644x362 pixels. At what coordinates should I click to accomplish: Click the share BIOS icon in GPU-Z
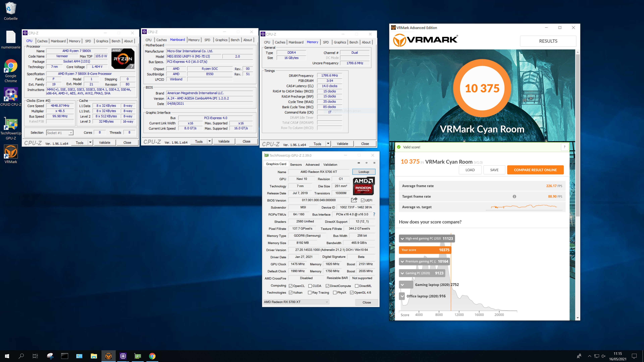(x=354, y=200)
